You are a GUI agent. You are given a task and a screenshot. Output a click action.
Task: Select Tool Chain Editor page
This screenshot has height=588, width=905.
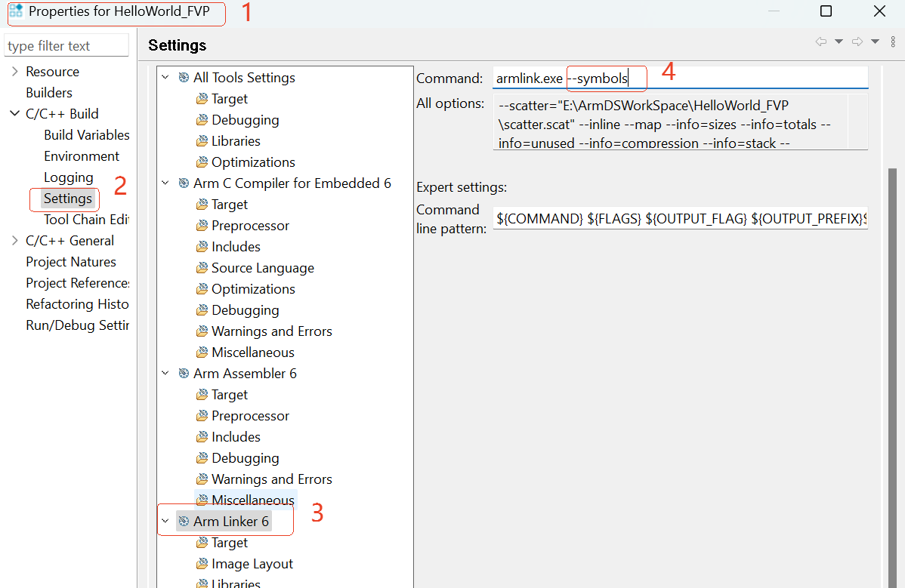pos(86,220)
